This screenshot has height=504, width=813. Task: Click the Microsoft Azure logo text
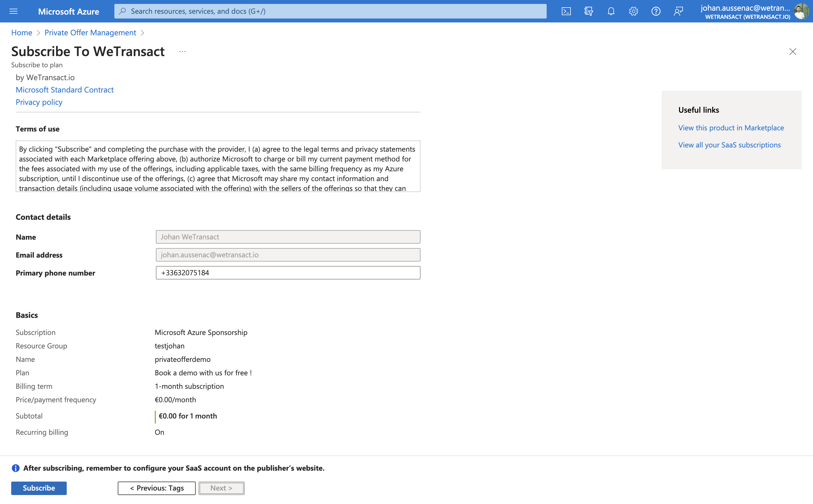click(x=68, y=11)
